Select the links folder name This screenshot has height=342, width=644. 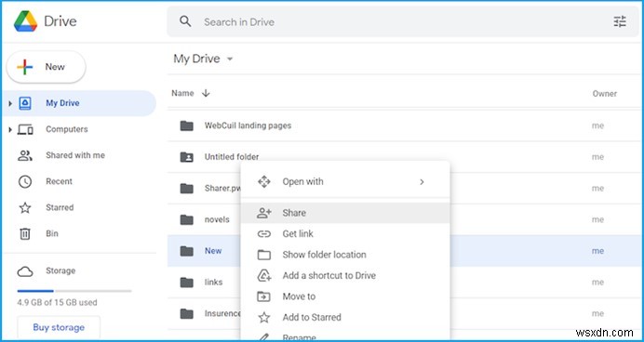(213, 283)
